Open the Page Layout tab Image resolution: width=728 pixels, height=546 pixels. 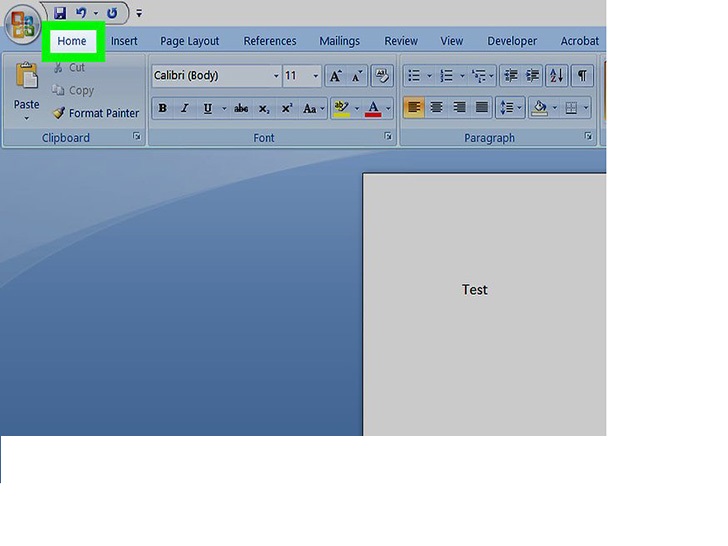coord(189,41)
